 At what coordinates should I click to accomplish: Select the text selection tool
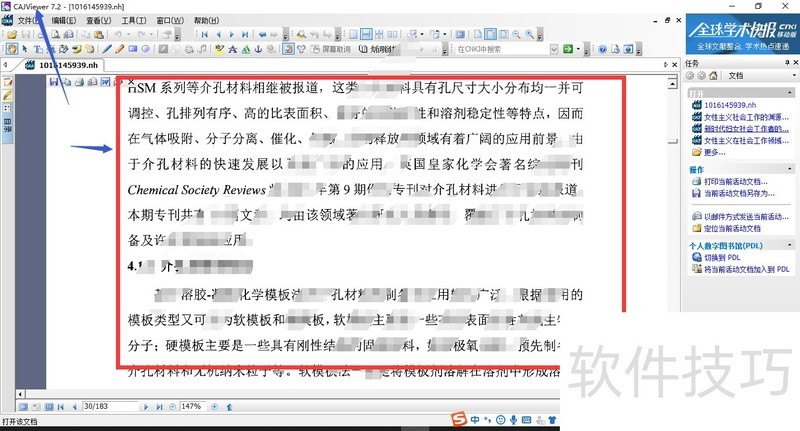(x=38, y=49)
